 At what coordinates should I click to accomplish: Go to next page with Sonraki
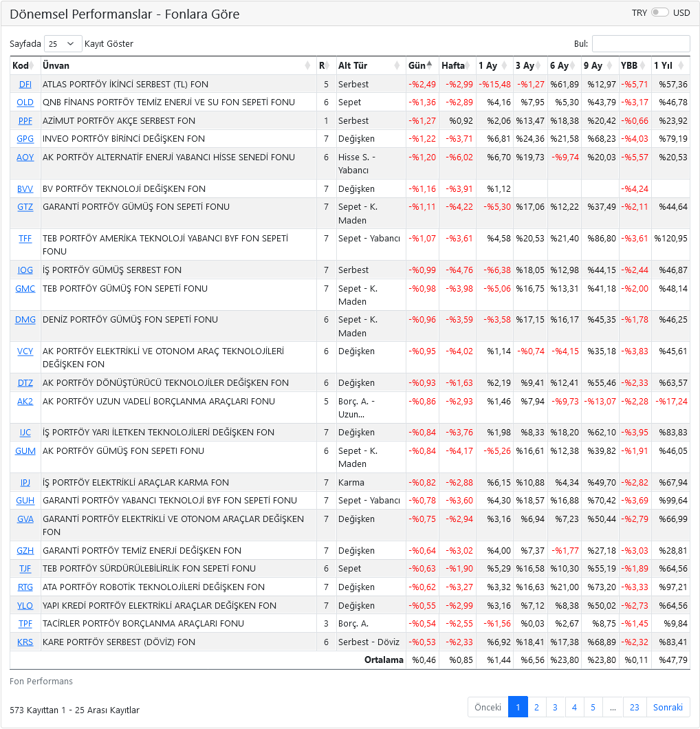click(668, 707)
